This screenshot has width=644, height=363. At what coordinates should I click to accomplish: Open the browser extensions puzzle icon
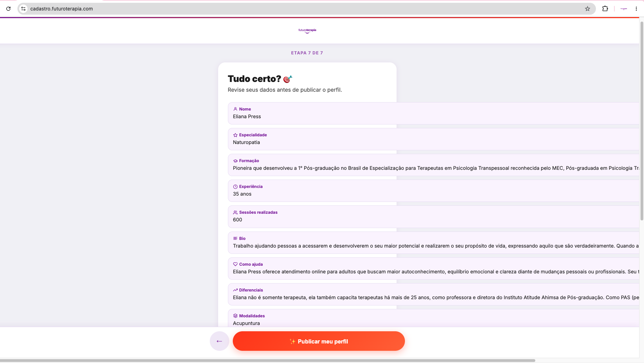(605, 9)
